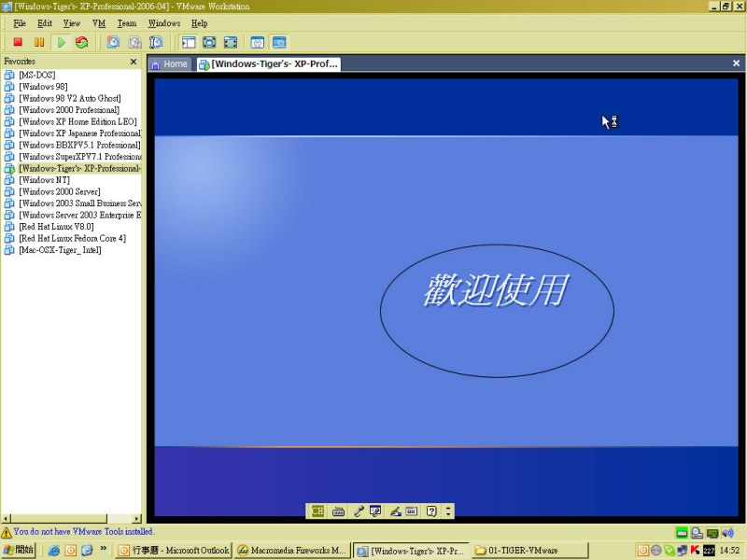The height and width of the screenshot is (560, 747).
Task: Select [Red Hat Linux Fedora Core 4] favorite
Action: point(73,238)
